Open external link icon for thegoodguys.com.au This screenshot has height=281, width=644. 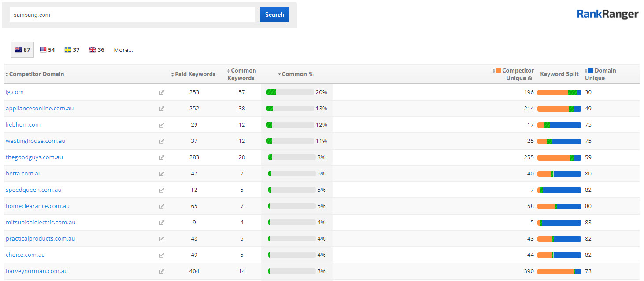click(162, 157)
